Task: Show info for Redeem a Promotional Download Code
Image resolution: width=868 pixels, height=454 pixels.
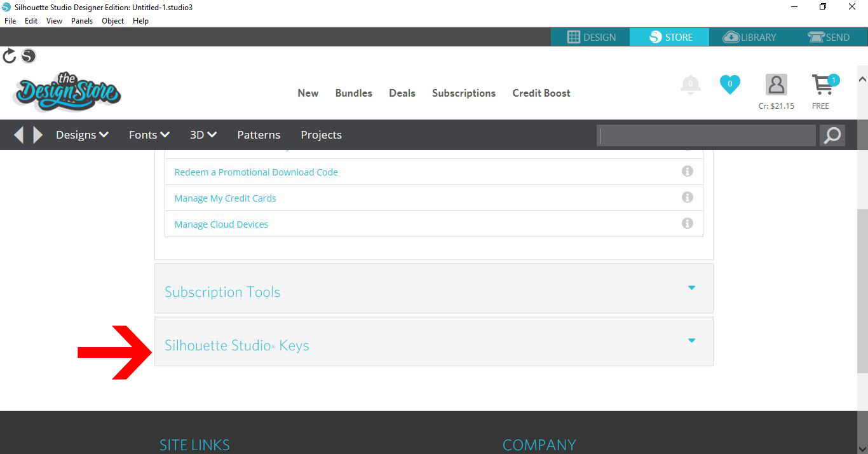Action: tap(687, 172)
